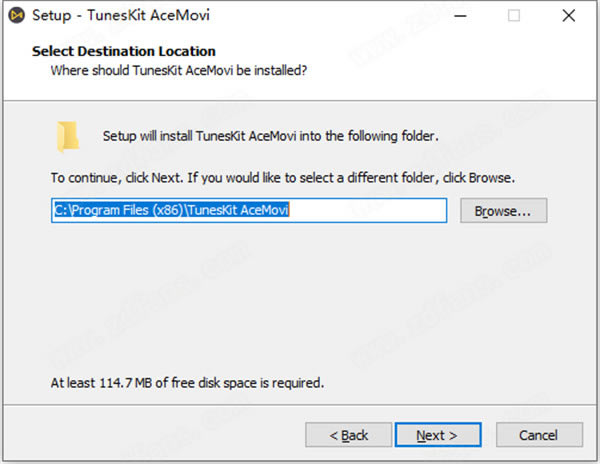Click the 'Where should TunesKit AceMovi be installed?' subtitle

pos(178,70)
